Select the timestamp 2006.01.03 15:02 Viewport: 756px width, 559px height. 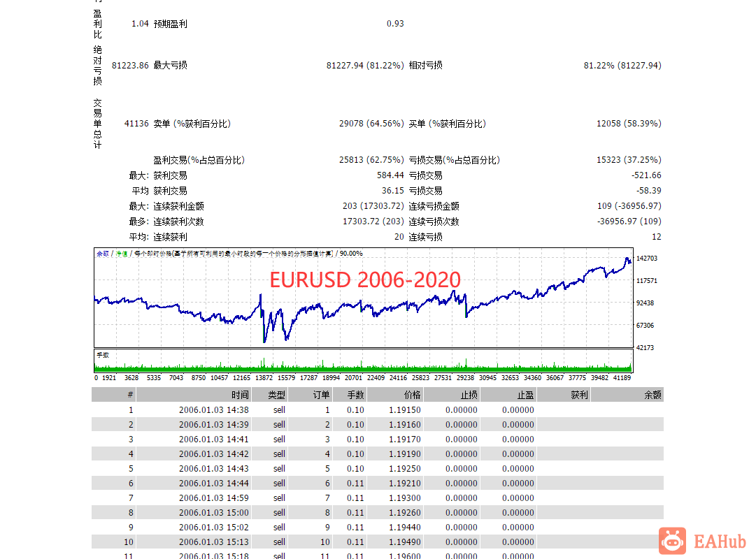(x=213, y=527)
